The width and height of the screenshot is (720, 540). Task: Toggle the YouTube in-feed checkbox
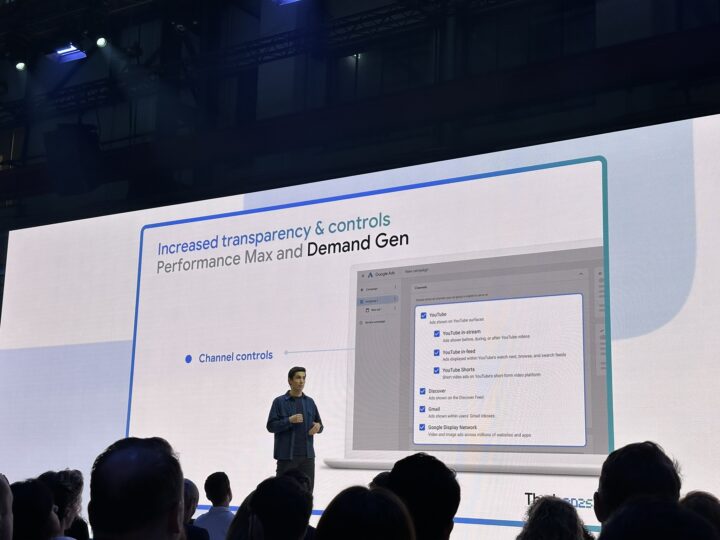click(437, 353)
